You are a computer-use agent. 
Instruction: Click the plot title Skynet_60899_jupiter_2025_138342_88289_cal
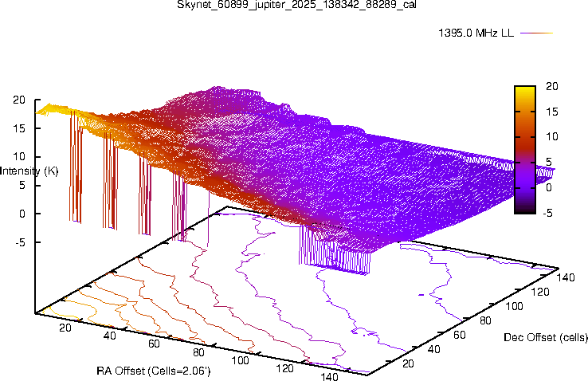coord(296,4)
